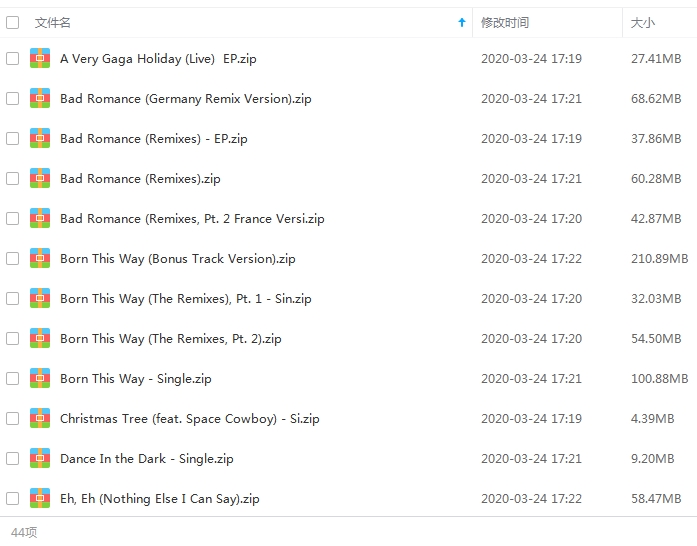Check the box for Bad Romance (Remixes).zip

click(12, 178)
